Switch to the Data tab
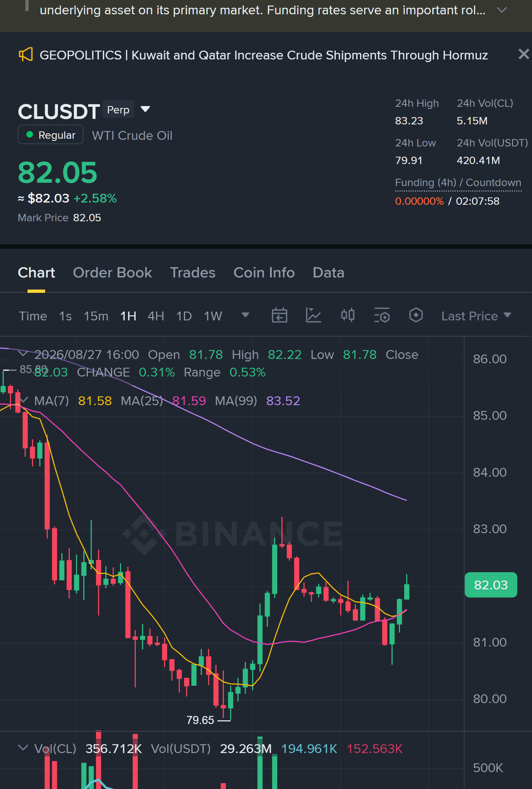532x789 pixels. [x=328, y=273]
